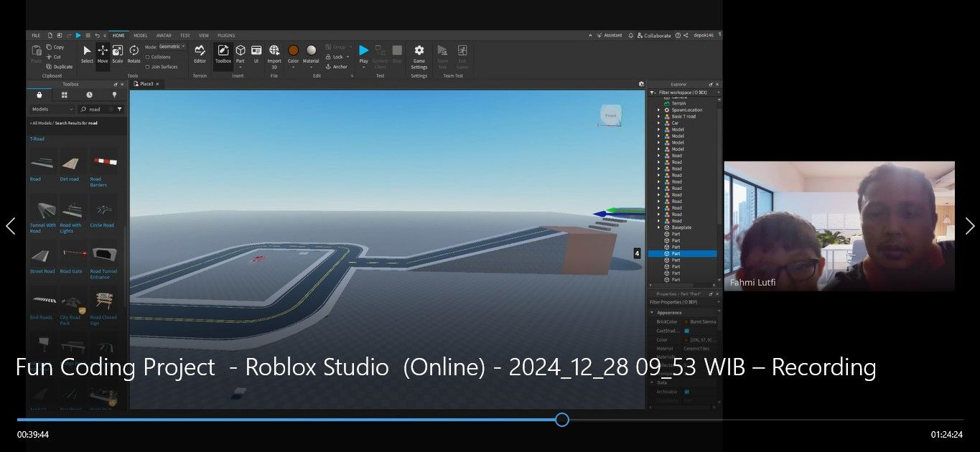Open Import 3D file tool
The image size is (980, 452).
click(x=274, y=56)
